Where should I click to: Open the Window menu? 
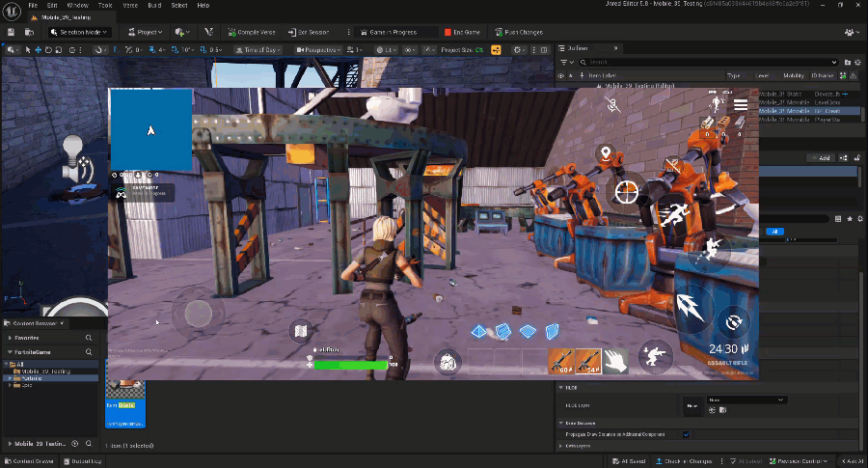coord(77,5)
